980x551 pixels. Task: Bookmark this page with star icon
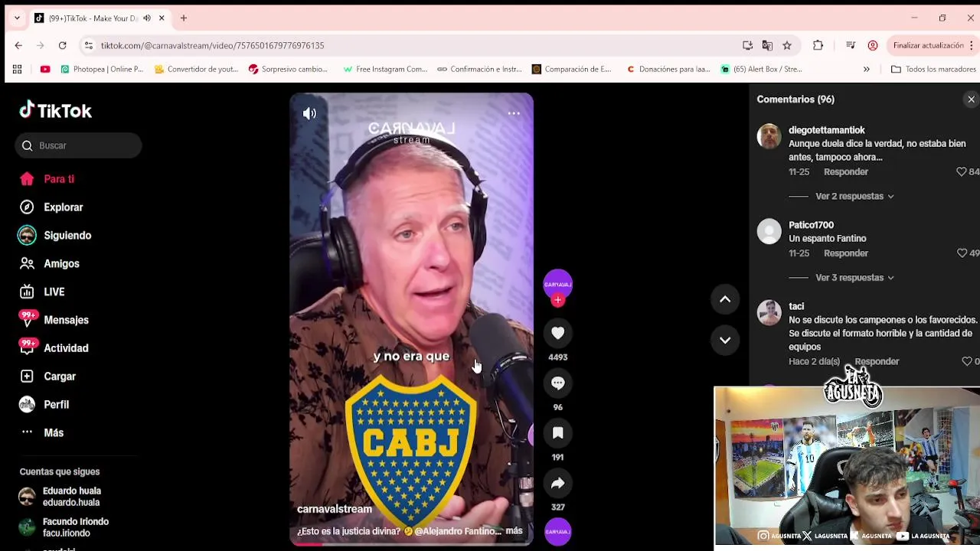coord(787,46)
